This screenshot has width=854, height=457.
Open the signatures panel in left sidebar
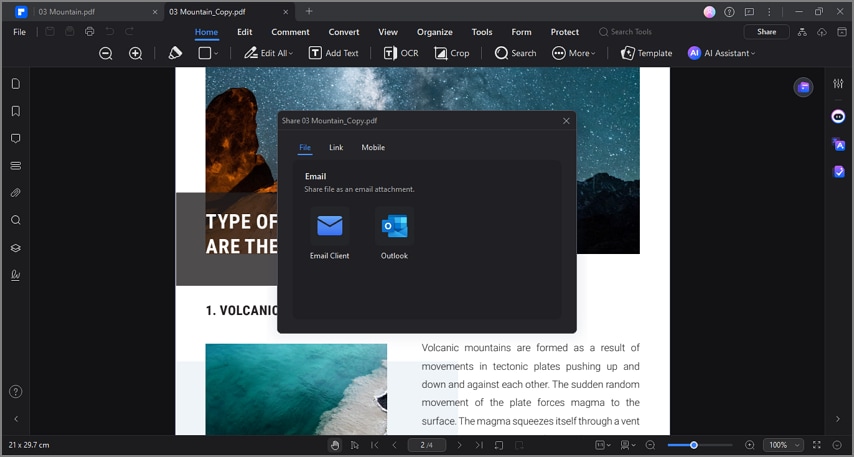point(16,275)
